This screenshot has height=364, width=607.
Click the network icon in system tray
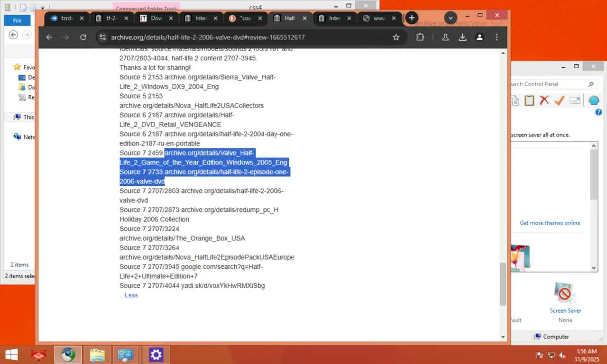click(551, 355)
